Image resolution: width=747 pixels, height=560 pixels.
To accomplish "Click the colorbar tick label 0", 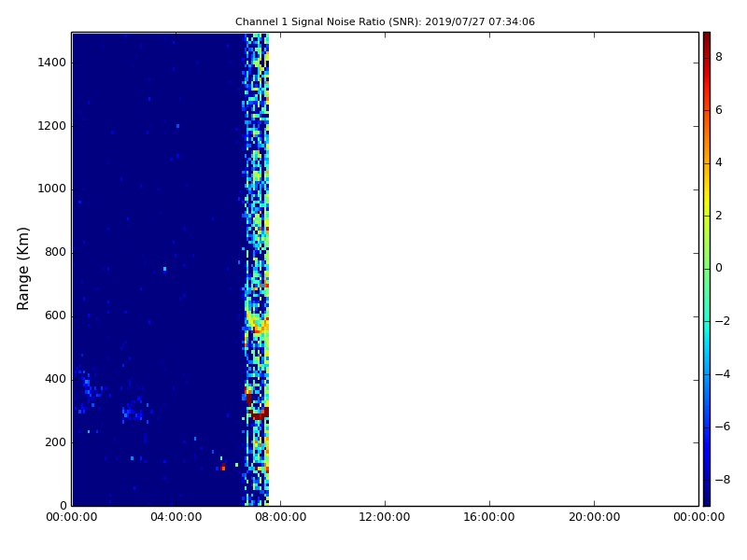I will (x=719, y=268).
